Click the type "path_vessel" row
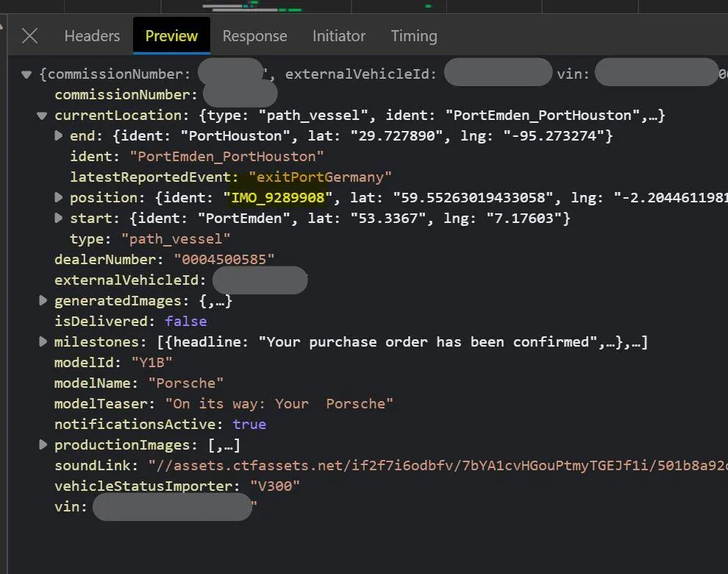The width and height of the screenshot is (728, 574). 150,239
